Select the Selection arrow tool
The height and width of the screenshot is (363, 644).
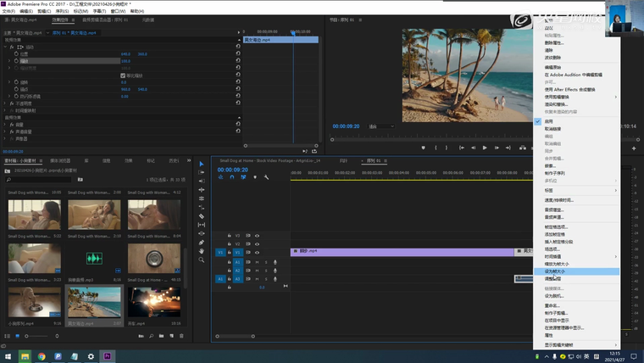(x=202, y=164)
